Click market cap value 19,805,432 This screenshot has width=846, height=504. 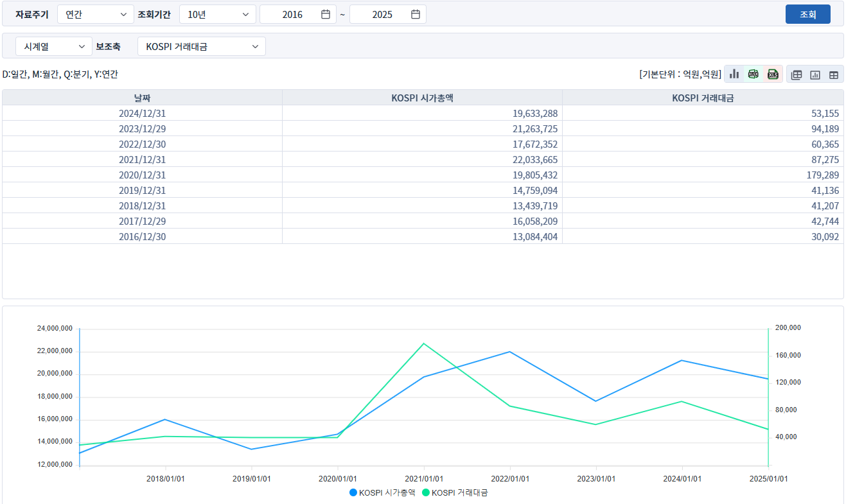(x=535, y=175)
